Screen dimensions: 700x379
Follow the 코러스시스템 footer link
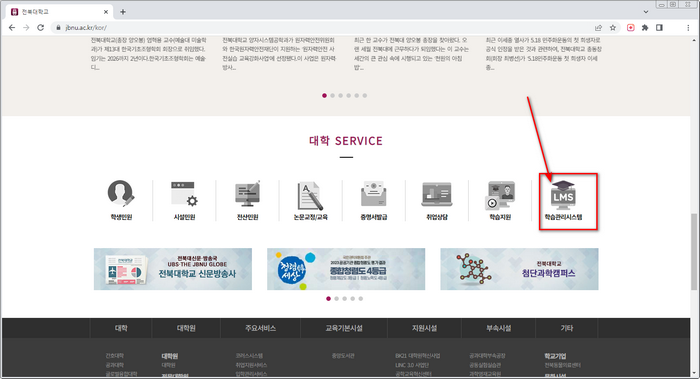coord(249,356)
